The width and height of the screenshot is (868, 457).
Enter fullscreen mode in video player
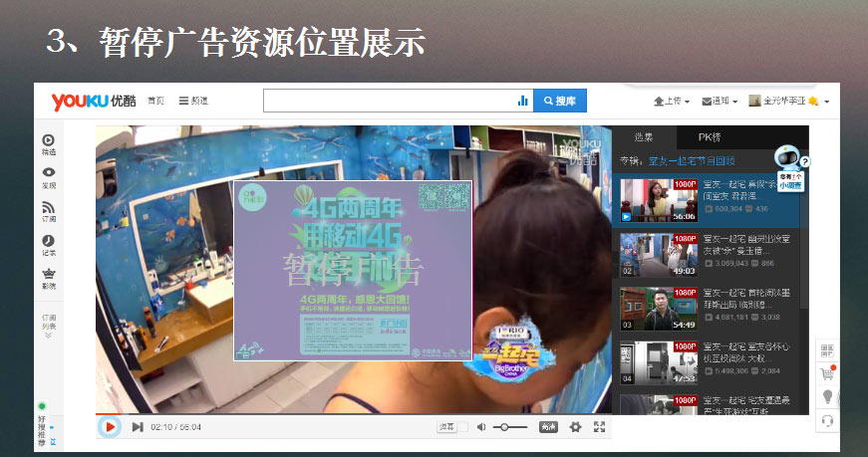(x=599, y=427)
